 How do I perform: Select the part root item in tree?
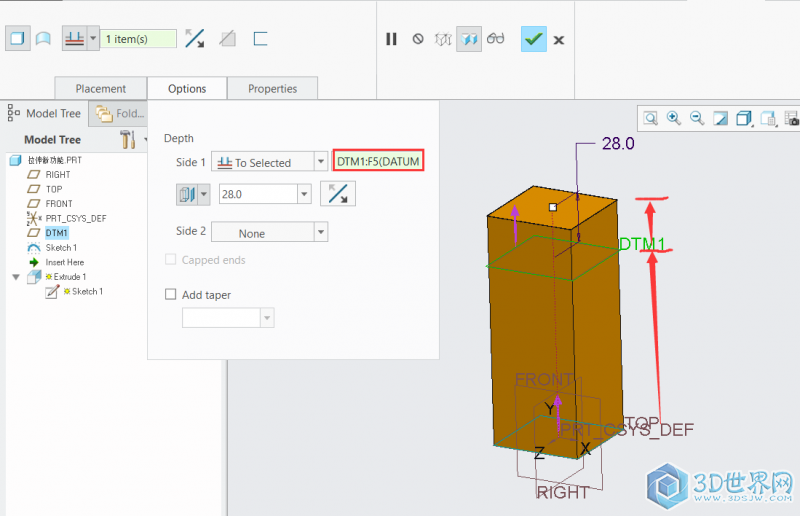pyautogui.click(x=46, y=160)
